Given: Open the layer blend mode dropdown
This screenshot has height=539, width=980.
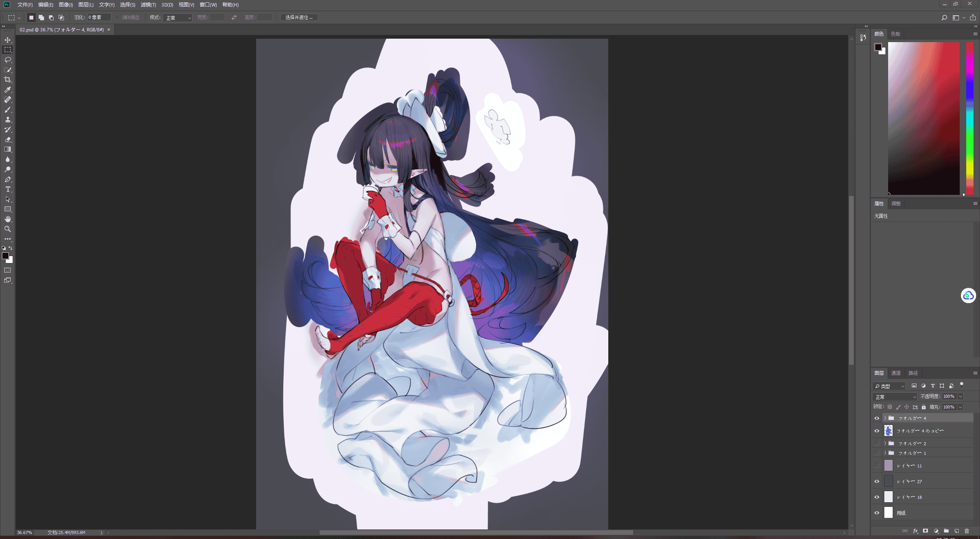Looking at the screenshot, I should click(x=895, y=397).
